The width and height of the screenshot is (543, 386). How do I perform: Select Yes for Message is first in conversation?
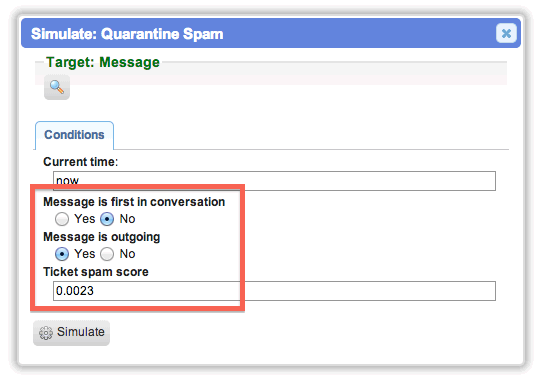(x=62, y=219)
